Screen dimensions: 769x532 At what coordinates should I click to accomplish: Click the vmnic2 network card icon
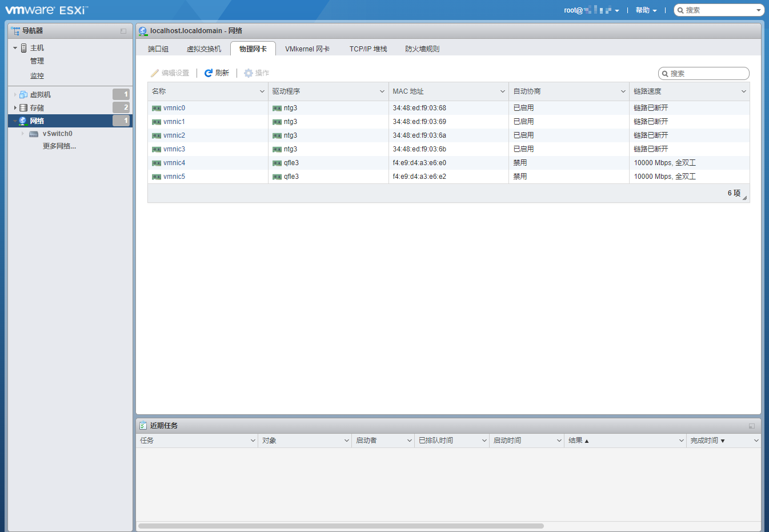click(x=157, y=135)
